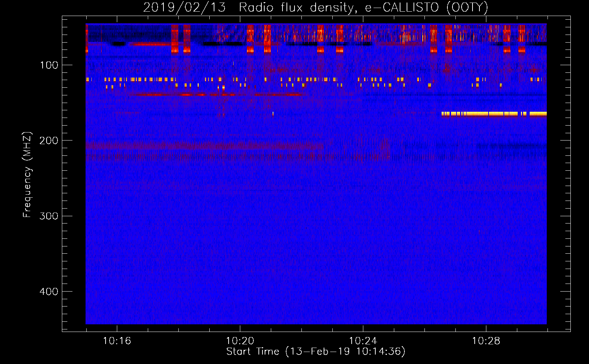Click the 'Frequency (MHZ)' y-axis label
The image size is (589, 364).
click(x=27, y=174)
